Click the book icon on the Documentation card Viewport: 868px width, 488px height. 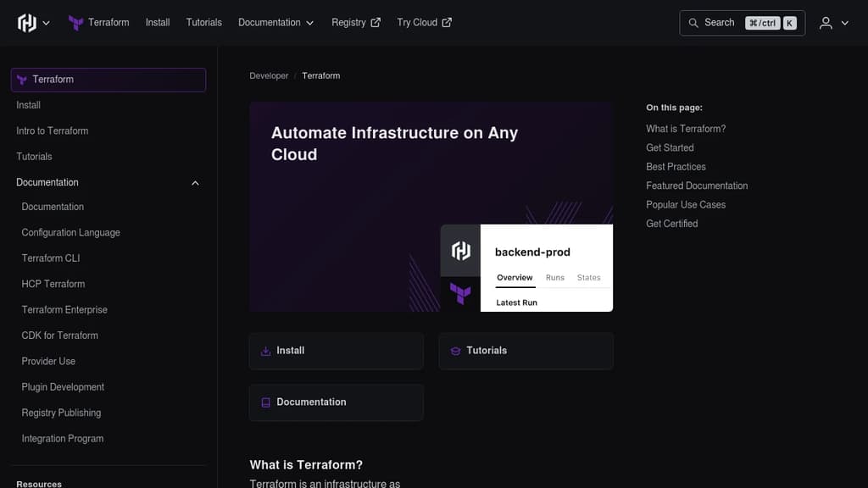point(265,402)
